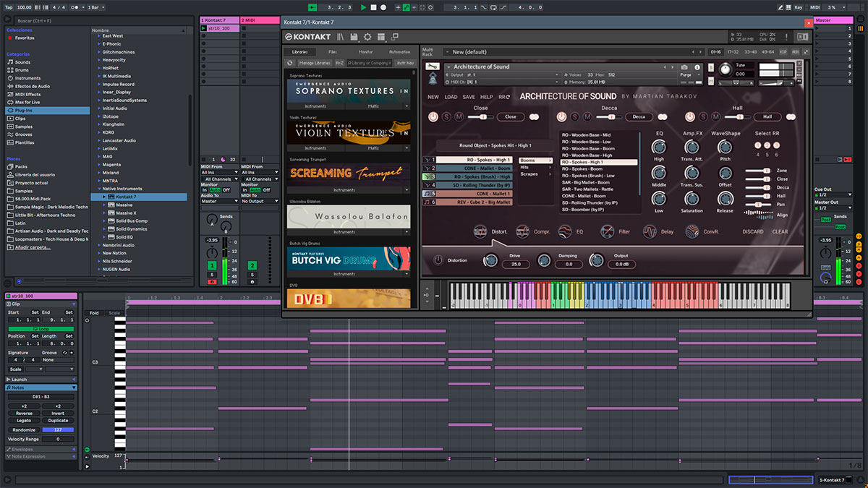Screen dimensions: 868x488
Task: Launch the str10_100 clip
Action: click(204, 28)
